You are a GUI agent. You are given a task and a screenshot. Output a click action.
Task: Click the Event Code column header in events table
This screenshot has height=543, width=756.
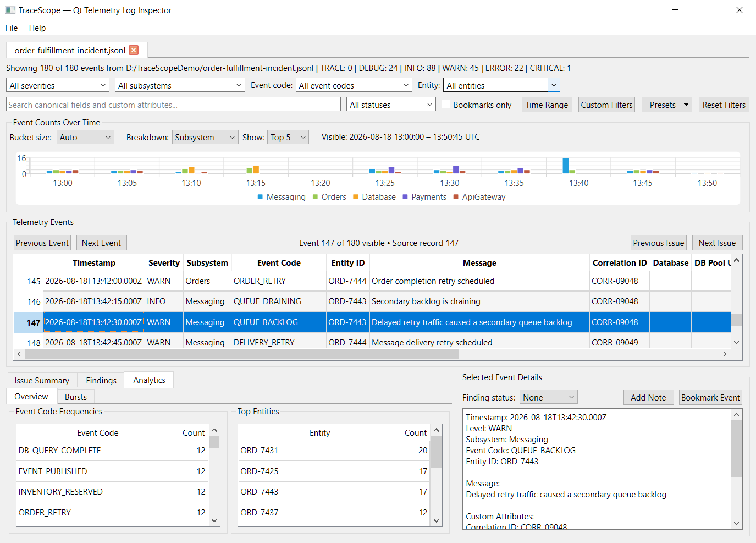(279, 262)
